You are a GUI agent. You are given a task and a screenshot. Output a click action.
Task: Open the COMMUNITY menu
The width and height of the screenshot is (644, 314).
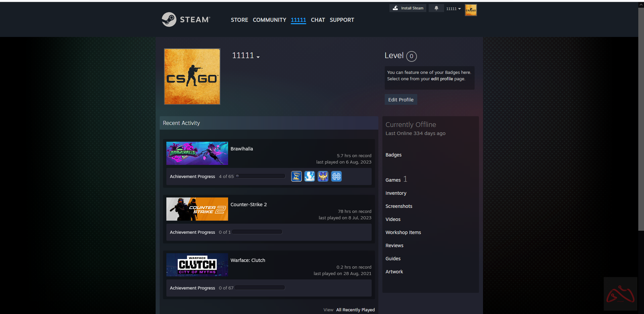tap(269, 20)
